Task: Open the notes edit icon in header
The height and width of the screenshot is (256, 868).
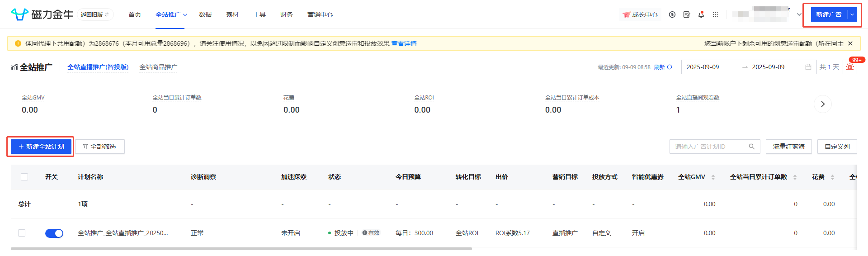Action: coord(687,14)
